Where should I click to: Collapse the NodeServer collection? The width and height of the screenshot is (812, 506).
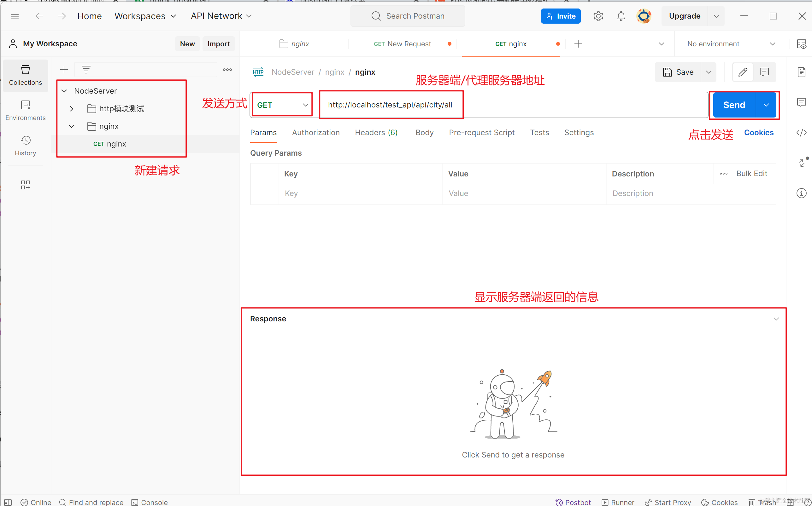64,91
